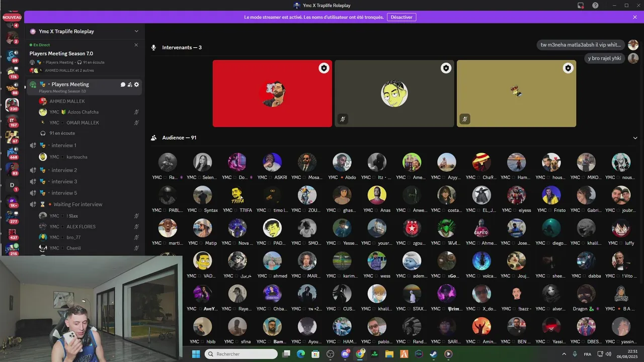Join the interview 5 voice channel
This screenshot has width=644, height=362.
pyautogui.click(x=84, y=193)
